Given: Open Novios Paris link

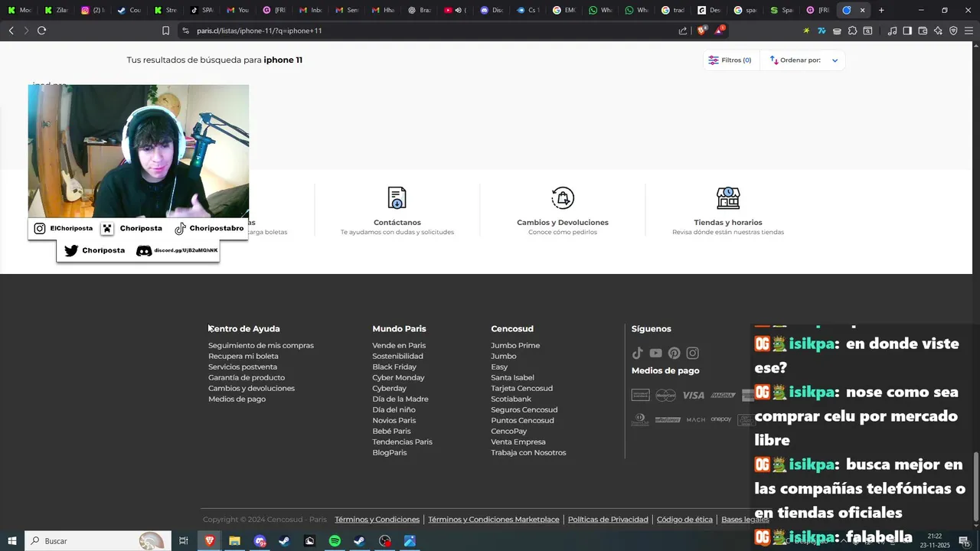Looking at the screenshot, I should [394, 420].
